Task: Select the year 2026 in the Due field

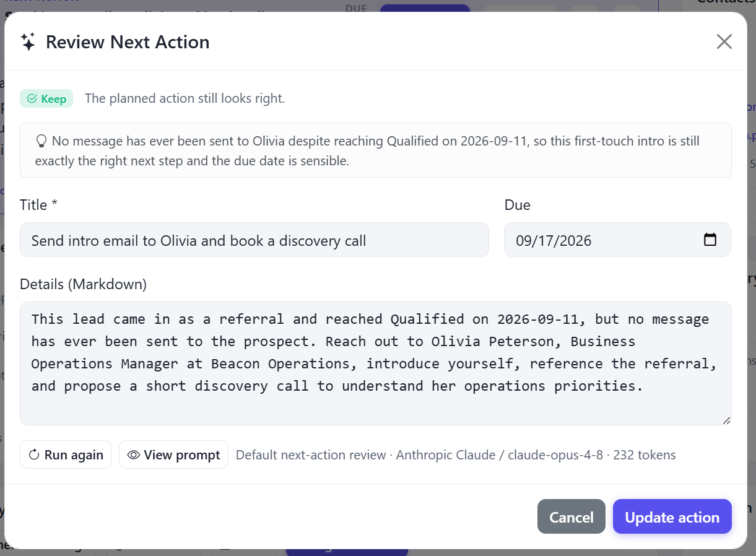Action: click(x=575, y=241)
